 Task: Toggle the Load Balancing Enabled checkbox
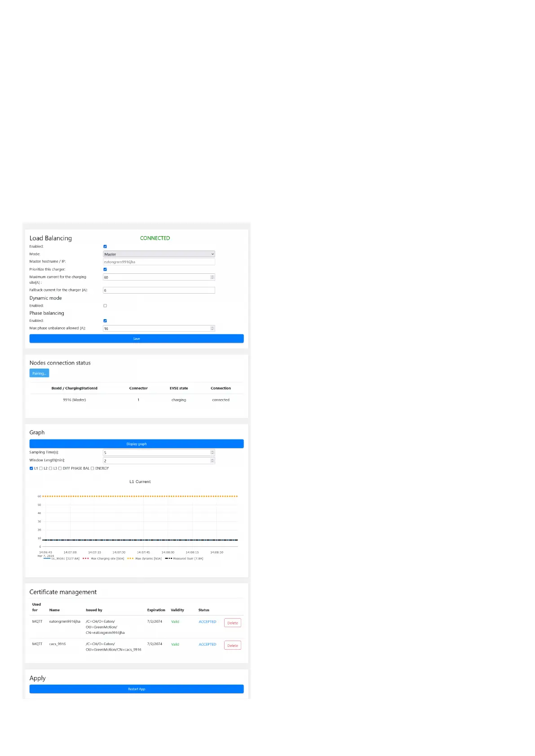pyautogui.click(x=105, y=246)
